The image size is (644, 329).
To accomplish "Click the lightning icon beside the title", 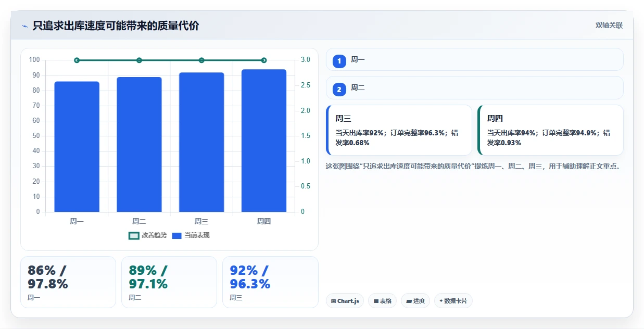I will tap(24, 26).
